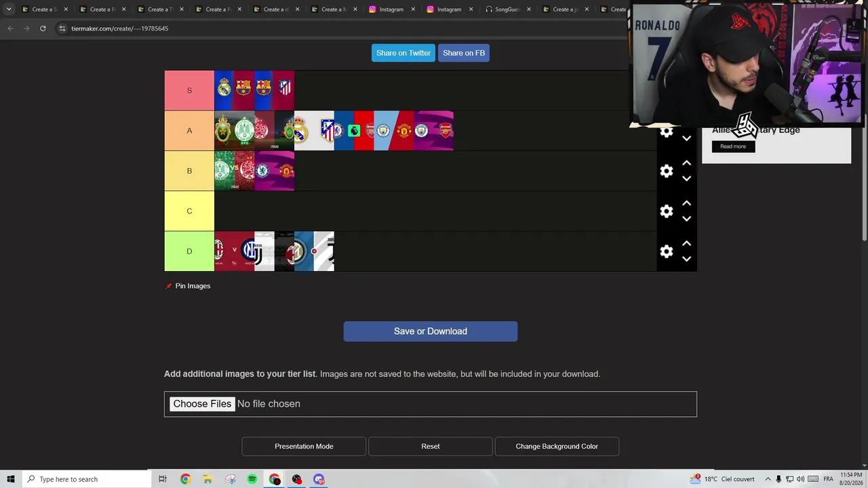Switch to the 'Create a T' tab
The height and width of the screenshot is (488, 868).
point(159,9)
